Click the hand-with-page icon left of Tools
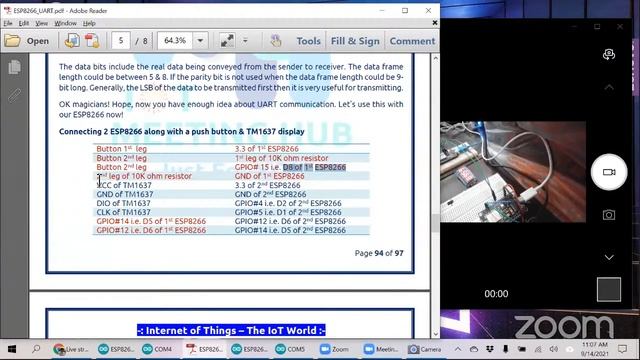Image resolution: width=640 pixels, height=360 pixels. [x=276, y=41]
